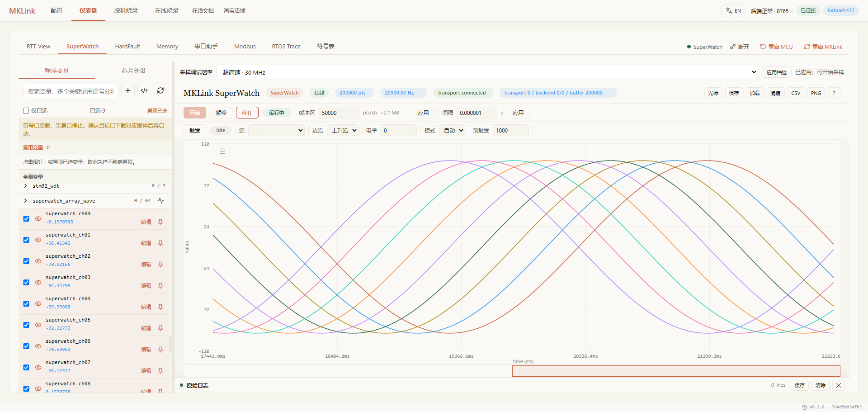Screen dimensions: 868x412
Task: Expand the stm32_wdt tree node
Action: click(26, 186)
